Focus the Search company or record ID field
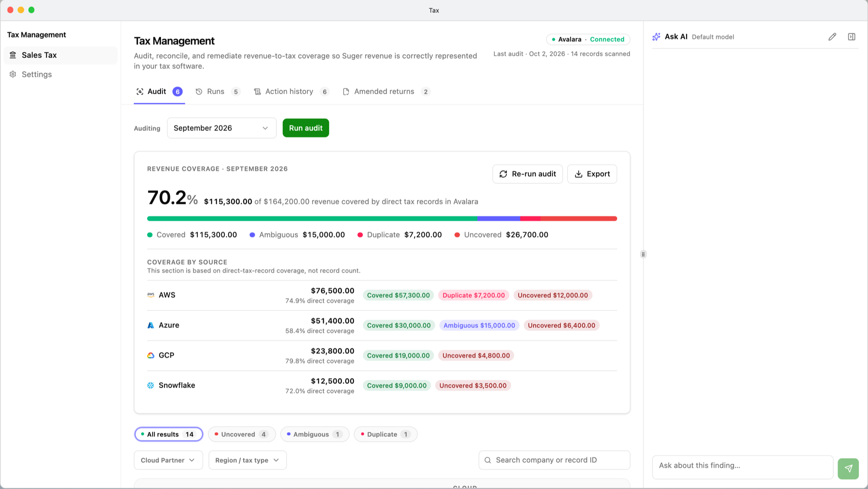This screenshot has height=489, width=868. tap(554, 460)
